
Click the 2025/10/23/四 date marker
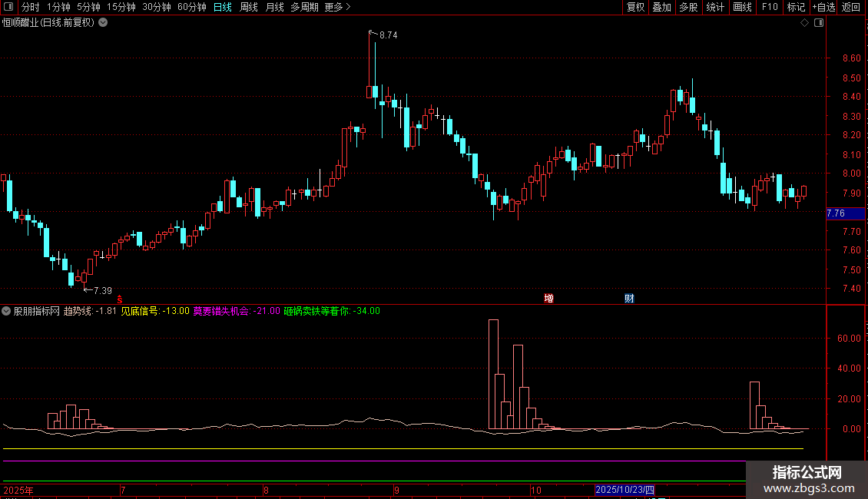click(624, 490)
